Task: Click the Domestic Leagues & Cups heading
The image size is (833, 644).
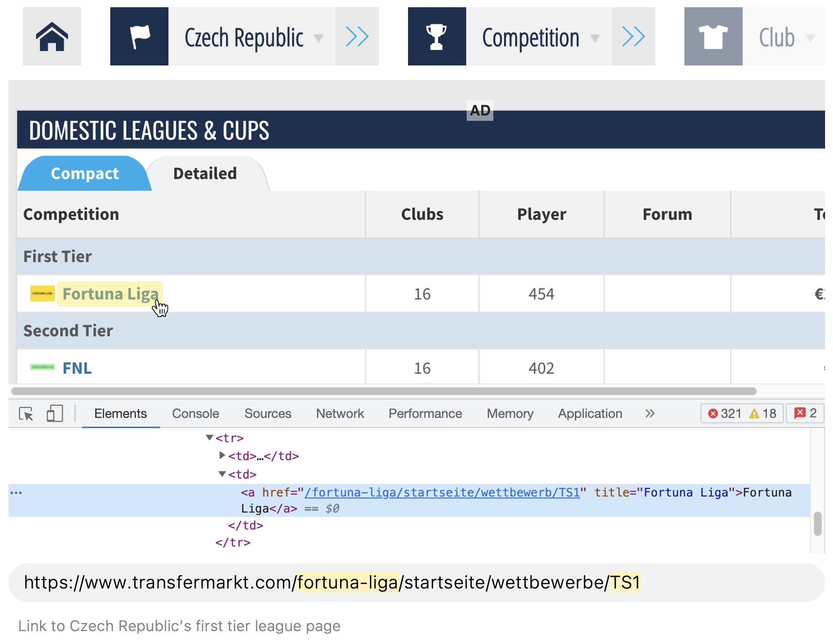Action: pyautogui.click(x=149, y=130)
